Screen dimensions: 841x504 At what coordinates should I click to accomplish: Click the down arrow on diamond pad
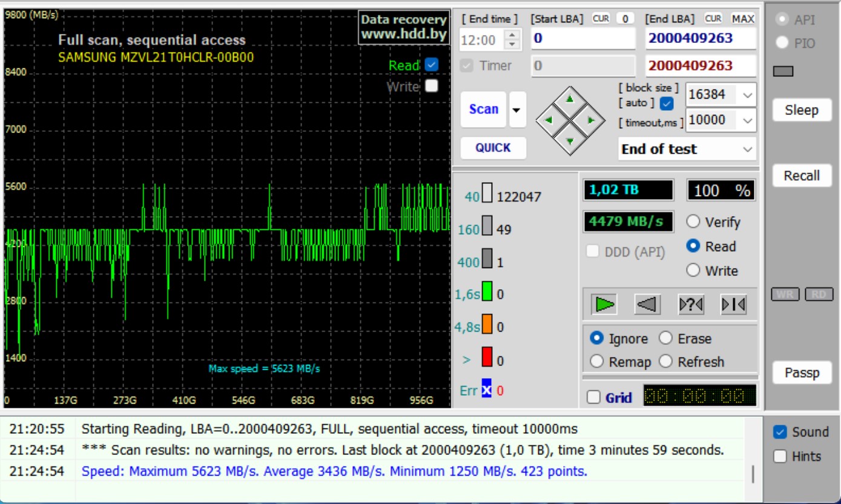[x=570, y=140]
